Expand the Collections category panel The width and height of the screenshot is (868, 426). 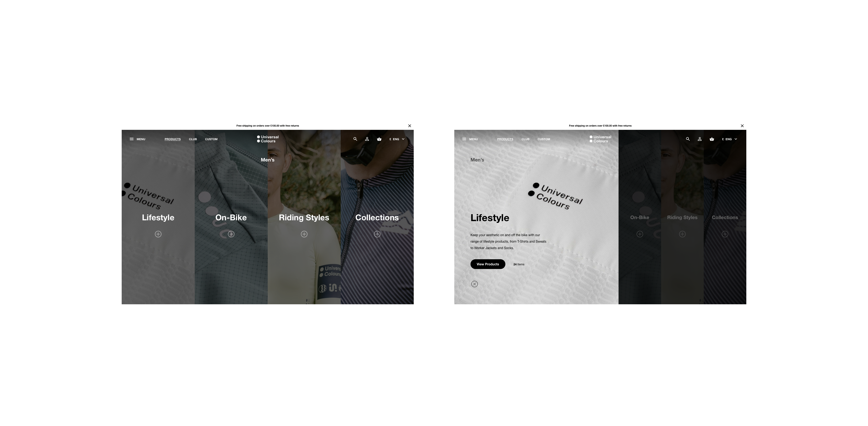point(725,233)
